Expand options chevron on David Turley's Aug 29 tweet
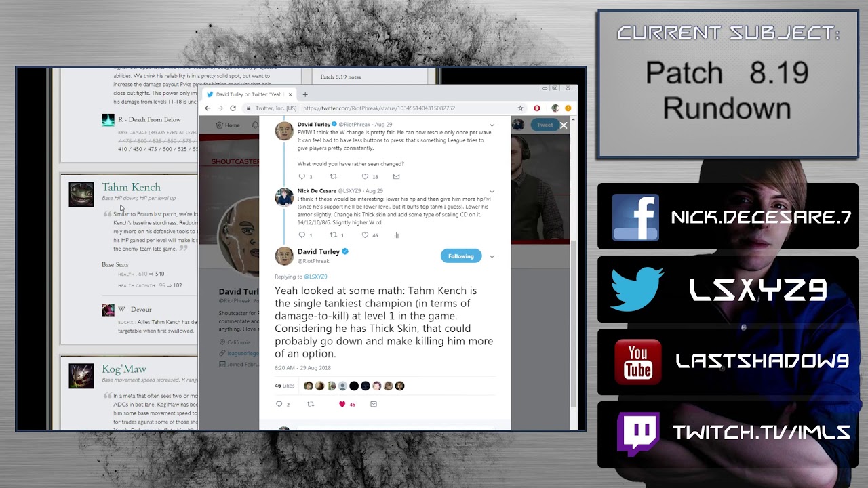This screenshot has width=868, height=488. tap(492, 125)
